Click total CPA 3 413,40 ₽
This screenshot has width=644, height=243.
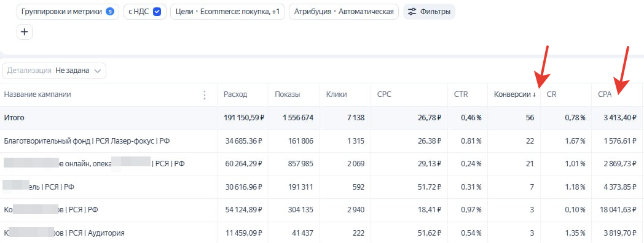click(620, 118)
